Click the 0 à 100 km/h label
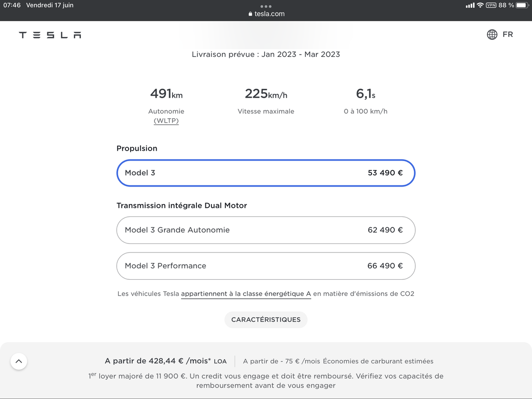532x399 pixels. point(365,111)
